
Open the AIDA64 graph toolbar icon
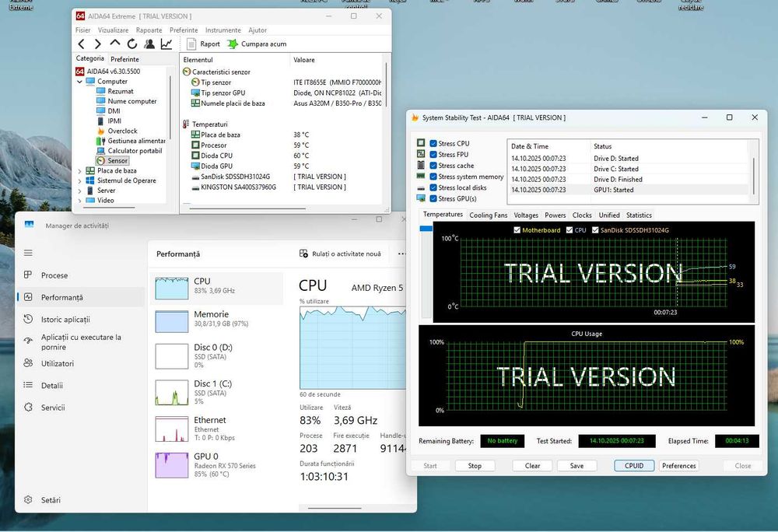click(x=166, y=44)
